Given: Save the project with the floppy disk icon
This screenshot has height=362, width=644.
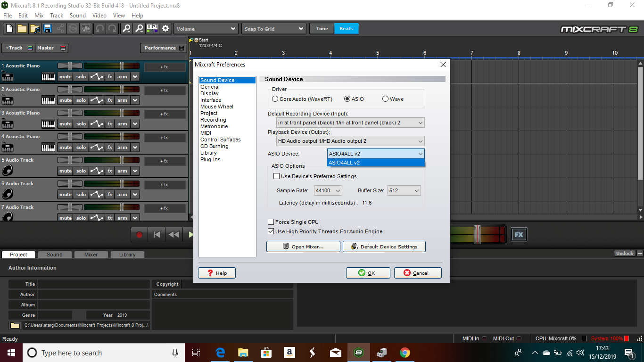Looking at the screenshot, I should pyautogui.click(x=47, y=29).
